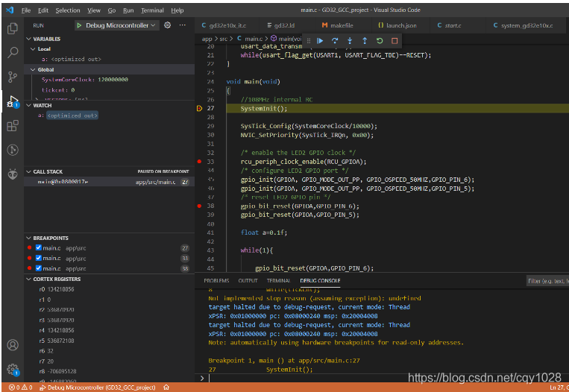Open the Run menu

(x=128, y=10)
